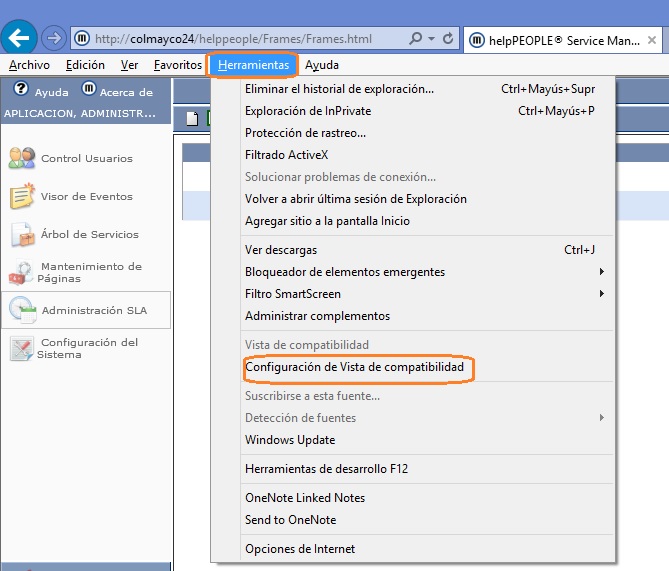Open address bar autocomplete dropdown arrow
Viewport: 669px width, 571px height.
tap(431, 39)
